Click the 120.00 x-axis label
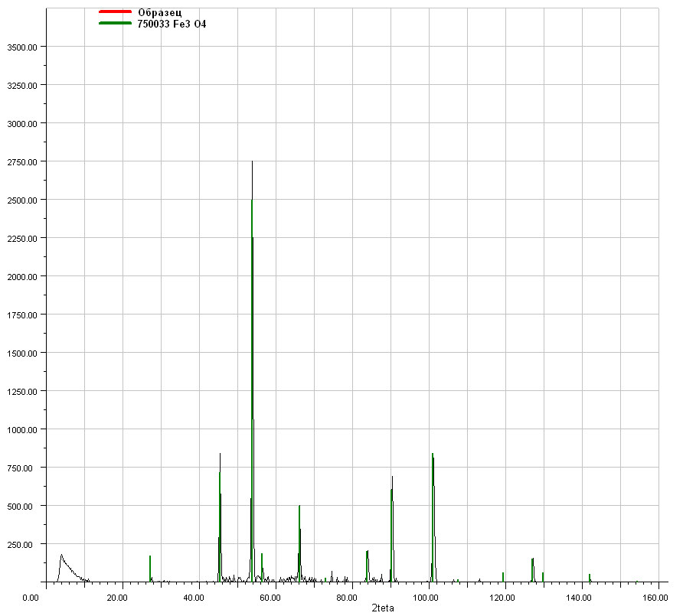The width and height of the screenshot is (683, 616). click(x=502, y=598)
